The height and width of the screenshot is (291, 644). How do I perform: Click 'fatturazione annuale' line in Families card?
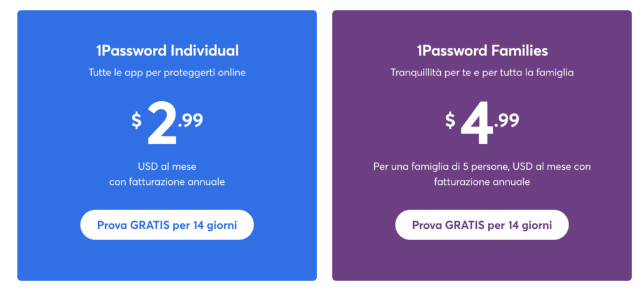click(x=482, y=182)
